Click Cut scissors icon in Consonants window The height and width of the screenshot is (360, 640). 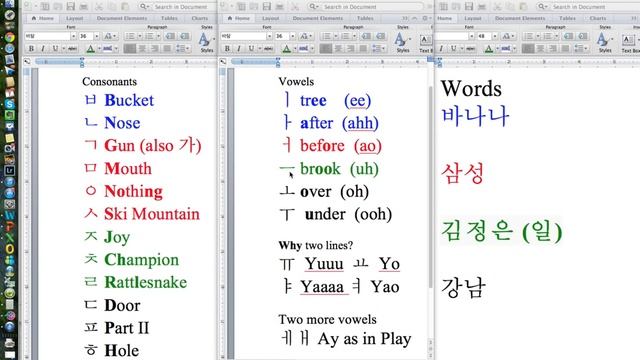coord(99,7)
